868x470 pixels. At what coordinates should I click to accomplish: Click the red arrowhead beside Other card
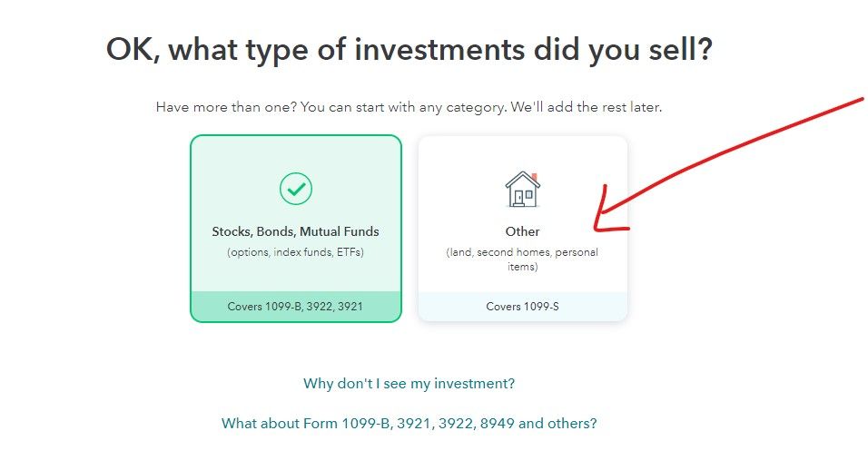[607, 213]
